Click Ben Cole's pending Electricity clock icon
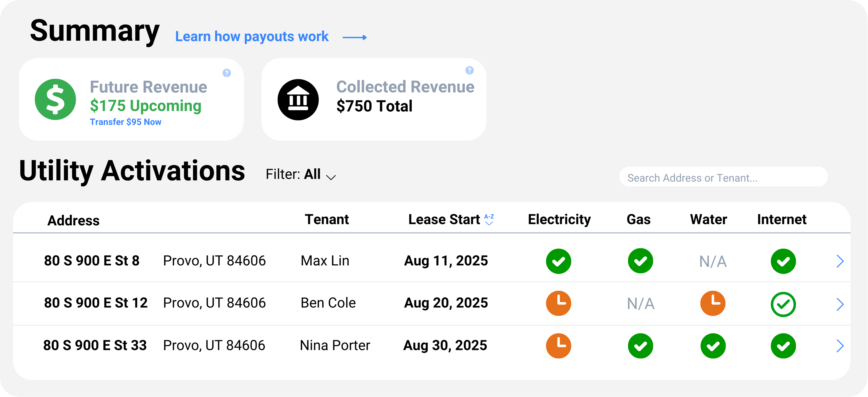The height and width of the screenshot is (397, 868). (x=558, y=303)
